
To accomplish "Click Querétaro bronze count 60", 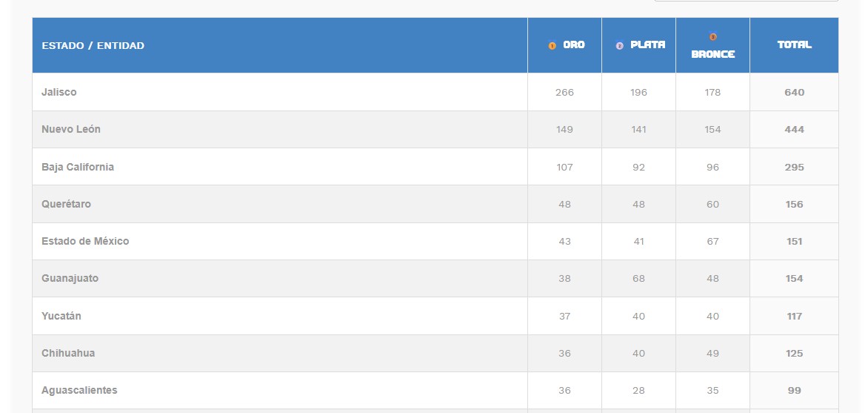I will coord(713,205).
